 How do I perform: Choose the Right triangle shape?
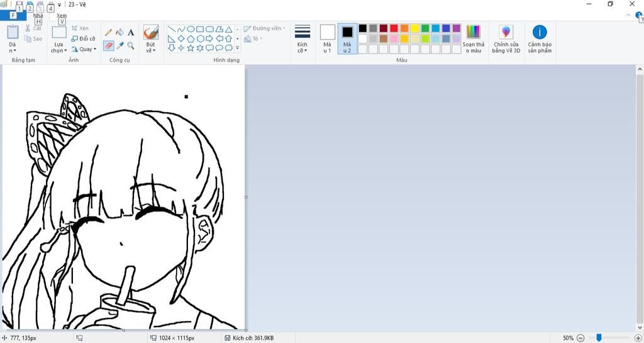[172, 38]
